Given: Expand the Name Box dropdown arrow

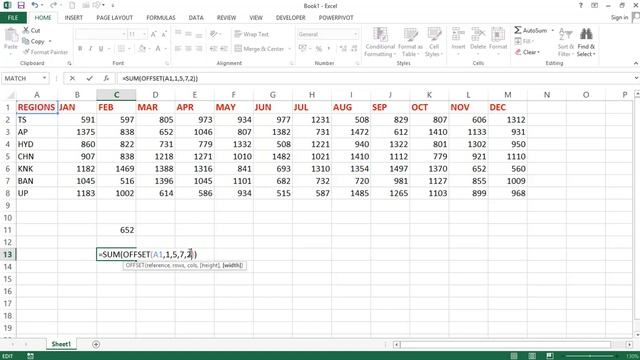Looking at the screenshot, I should (44, 78).
